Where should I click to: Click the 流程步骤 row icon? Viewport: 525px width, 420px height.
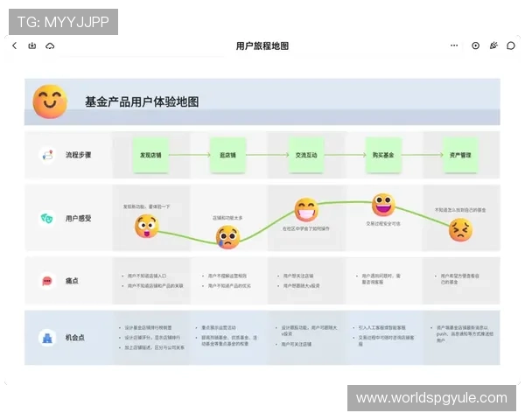coord(47,155)
